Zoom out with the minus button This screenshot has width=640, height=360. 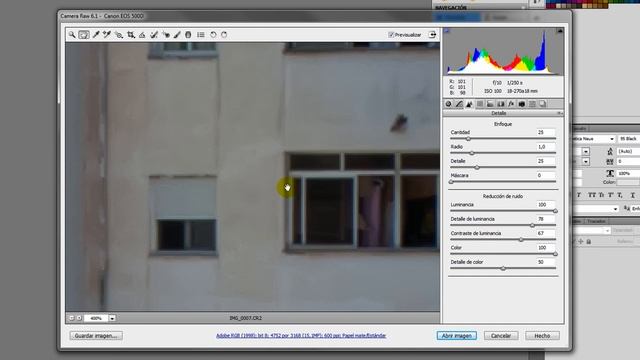click(x=71, y=318)
